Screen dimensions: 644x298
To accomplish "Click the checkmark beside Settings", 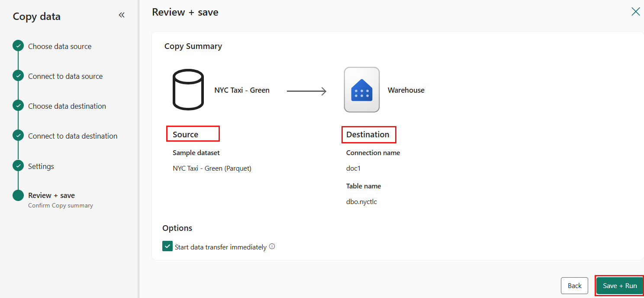I will coord(18,165).
